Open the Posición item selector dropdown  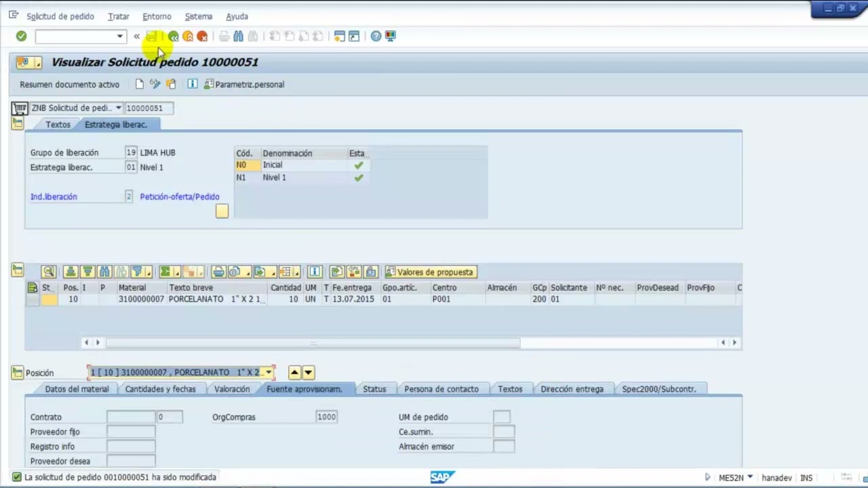tap(269, 372)
